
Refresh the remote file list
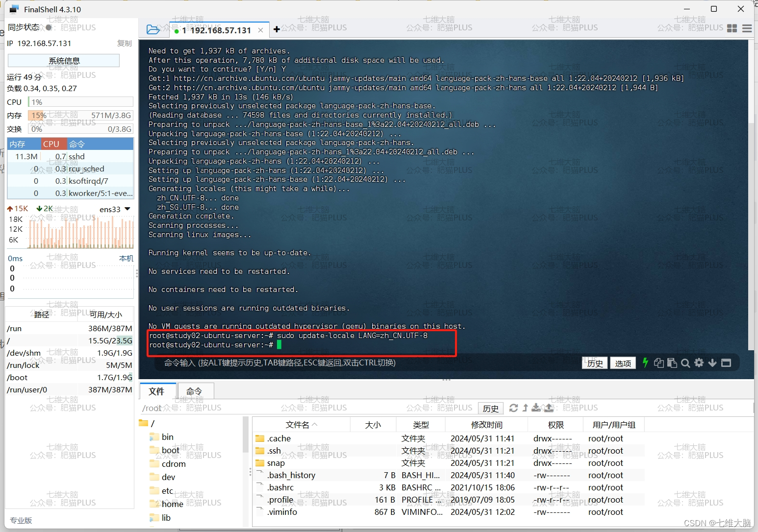pyautogui.click(x=513, y=408)
